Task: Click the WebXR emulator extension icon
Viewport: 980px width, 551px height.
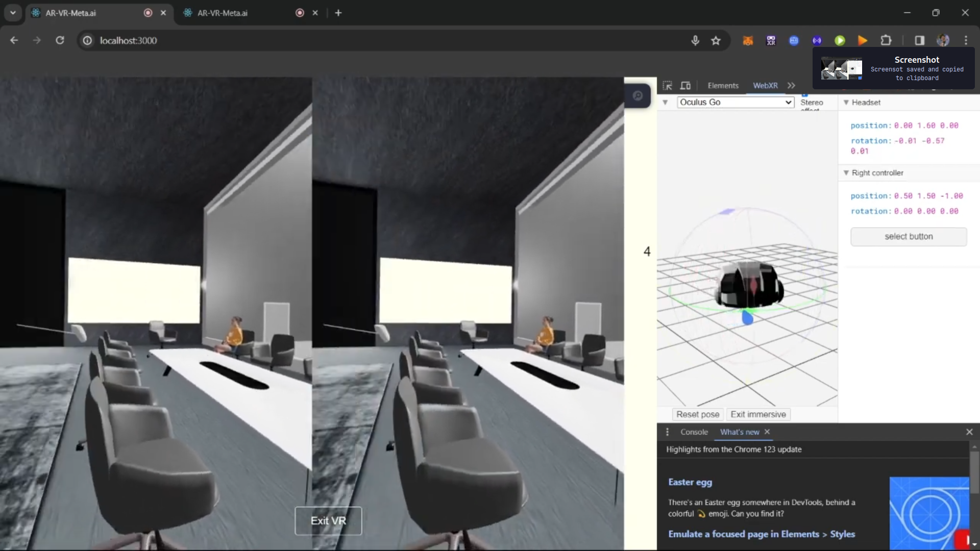Action: pyautogui.click(x=771, y=41)
